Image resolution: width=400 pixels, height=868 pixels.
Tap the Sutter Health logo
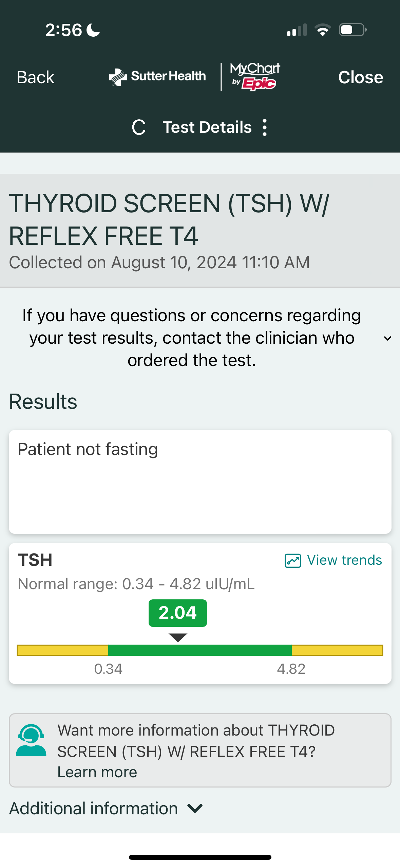pyautogui.click(x=157, y=77)
